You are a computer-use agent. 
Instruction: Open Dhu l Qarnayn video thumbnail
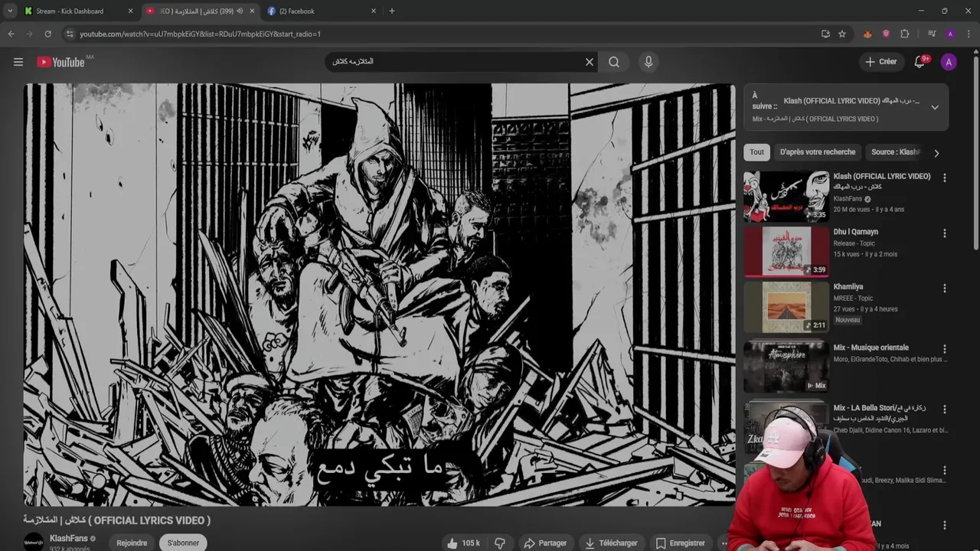786,251
